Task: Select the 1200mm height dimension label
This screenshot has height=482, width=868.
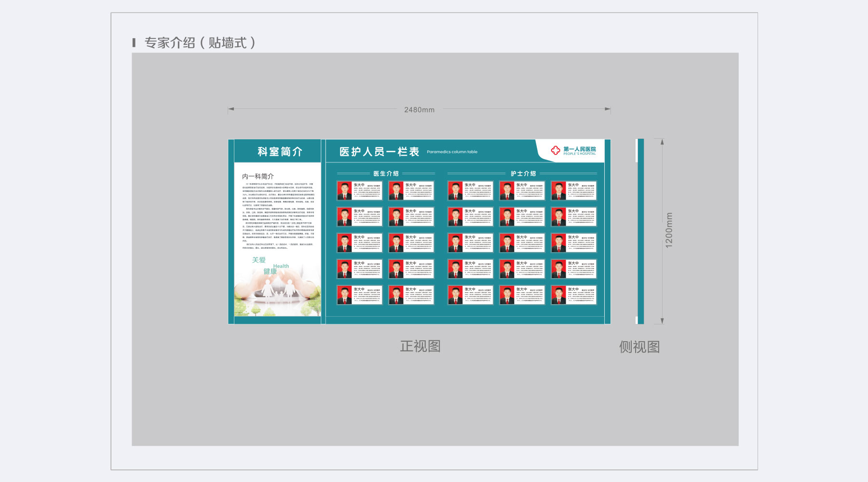Action: [669, 230]
